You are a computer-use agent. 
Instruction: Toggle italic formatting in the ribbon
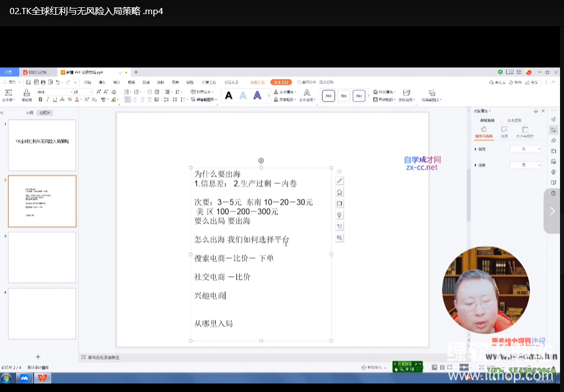[48, 99]
